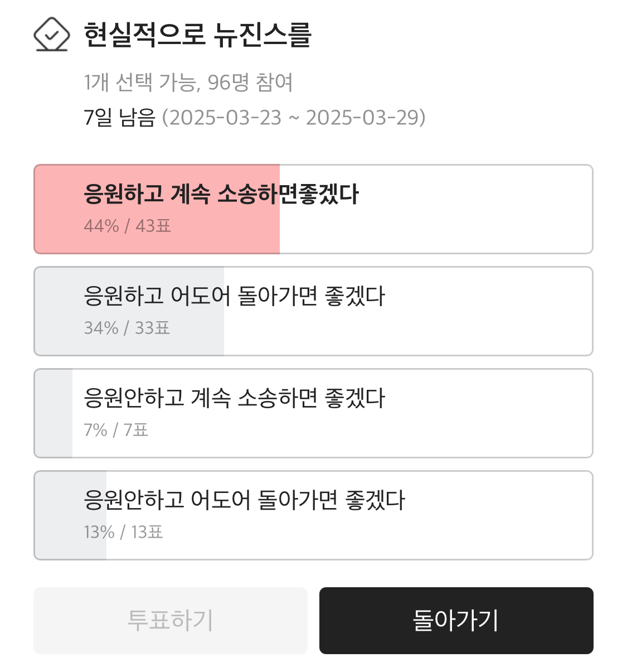Click the "7일 남음" remaining time label

coord(119,118)
